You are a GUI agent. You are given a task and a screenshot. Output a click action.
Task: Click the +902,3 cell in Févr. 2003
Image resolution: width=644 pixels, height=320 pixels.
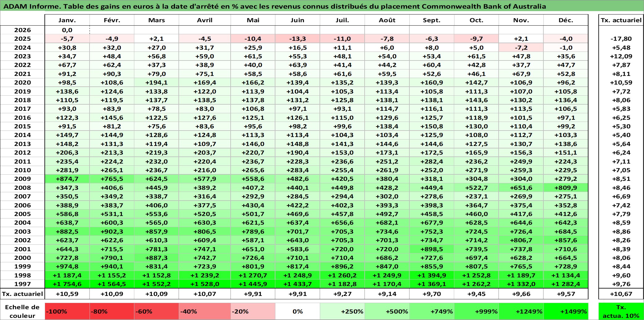112,231
